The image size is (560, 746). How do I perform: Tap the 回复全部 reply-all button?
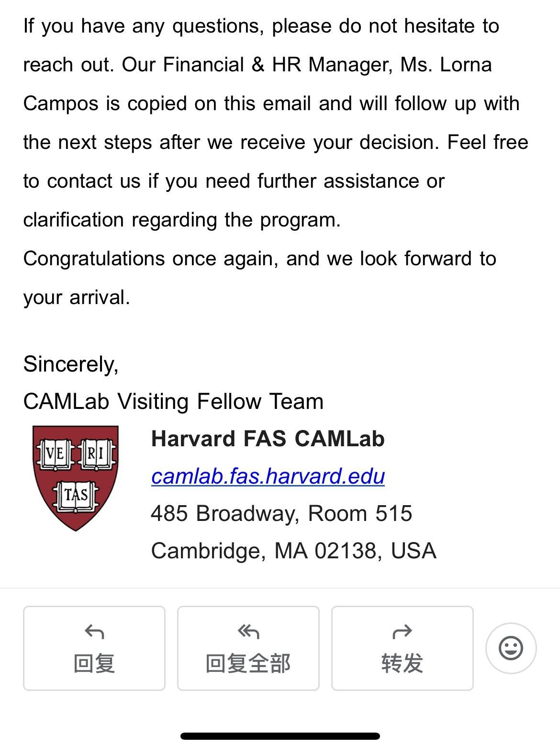pyautogui.click(x=248, y=648)
